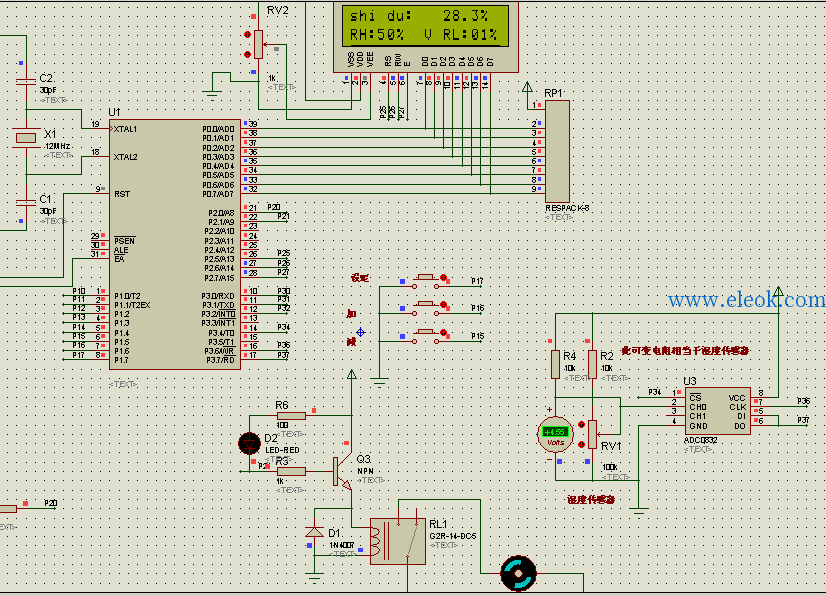Click the XTAL1 pin label on U1
Viewport: 826px width, 596px height.
[x=125, y=129]
